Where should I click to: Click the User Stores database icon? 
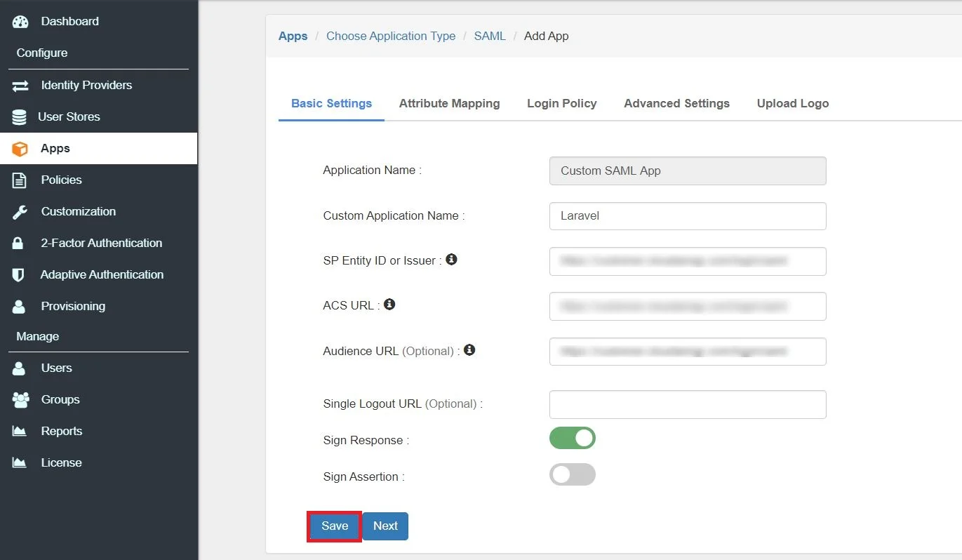click(20, 116)
